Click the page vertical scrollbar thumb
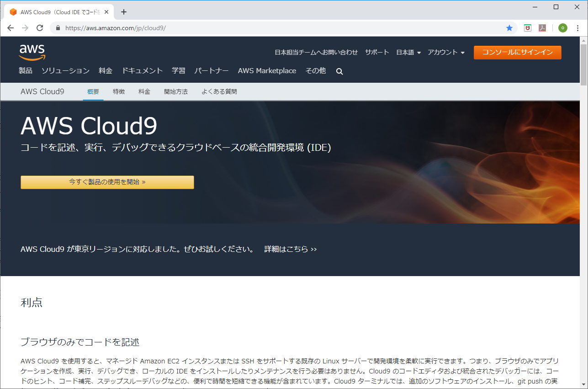588x389 pixels. pyautogui.click(x=583, y=65)
